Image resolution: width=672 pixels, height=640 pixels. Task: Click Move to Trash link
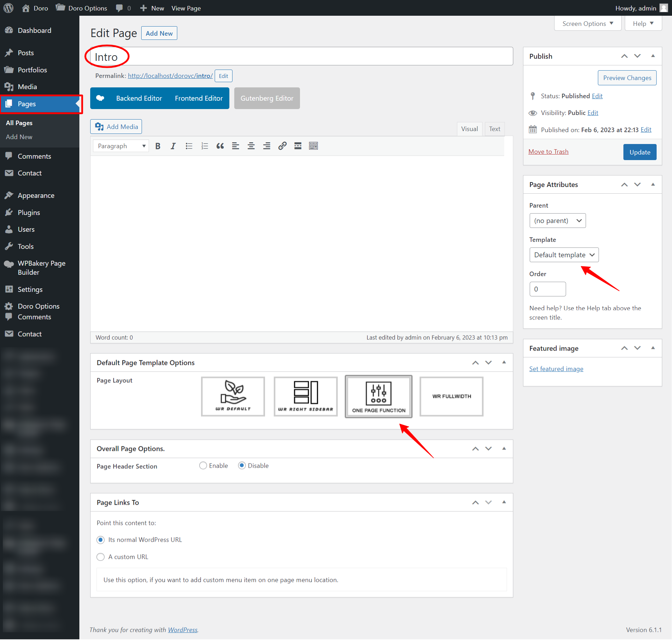548,152
